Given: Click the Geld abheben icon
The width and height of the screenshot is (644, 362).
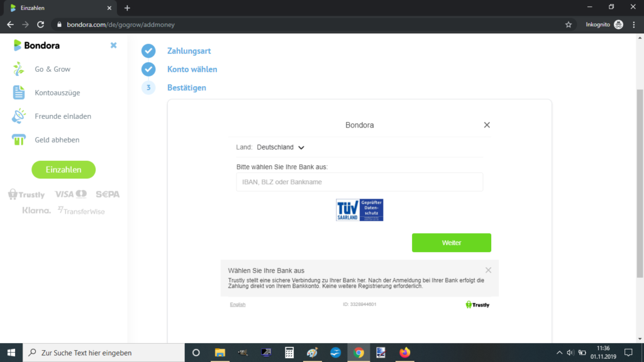Looking at the screenshot, I should (x=18, y=140).
